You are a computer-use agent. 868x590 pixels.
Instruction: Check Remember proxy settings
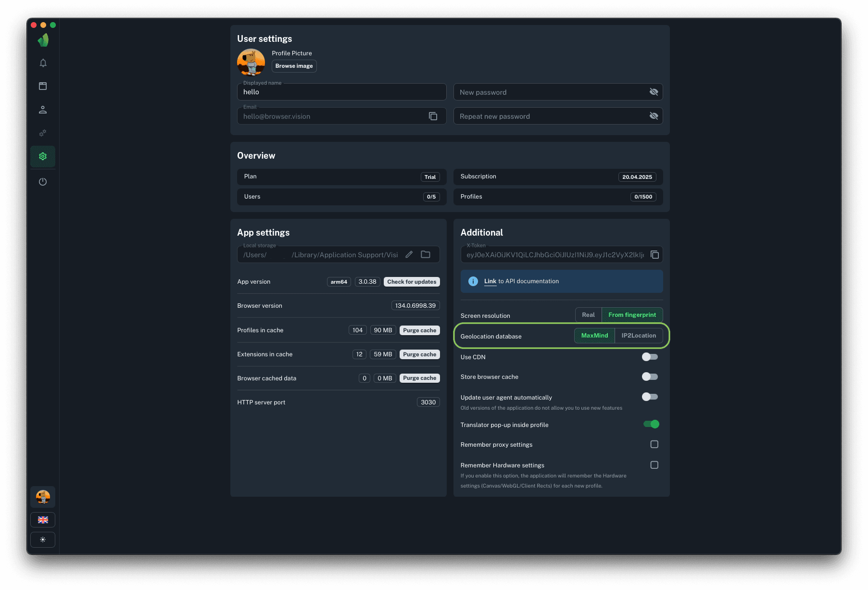(654, 444)
